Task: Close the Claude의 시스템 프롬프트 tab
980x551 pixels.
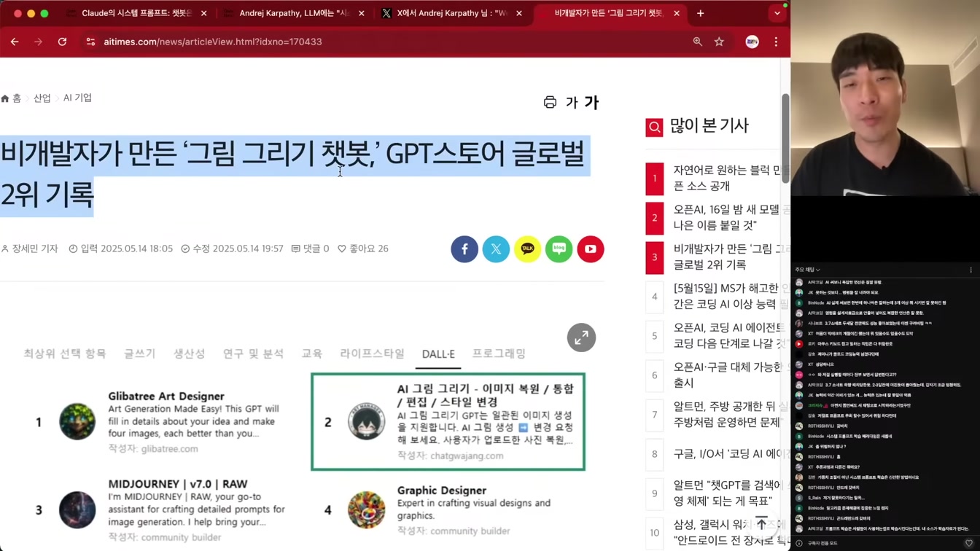Action: (x=203, y=13)
